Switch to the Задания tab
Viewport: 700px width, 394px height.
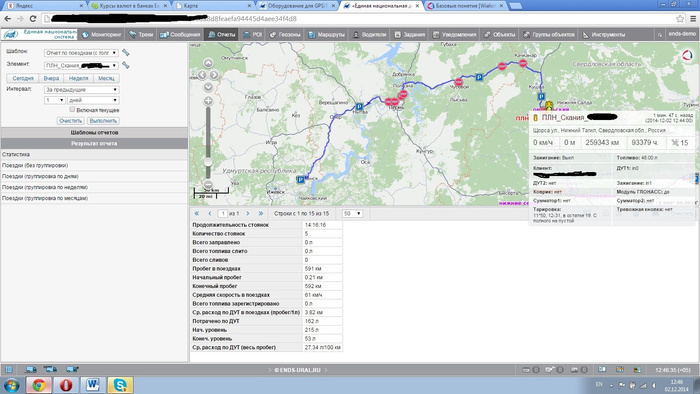tap(410, 34)
